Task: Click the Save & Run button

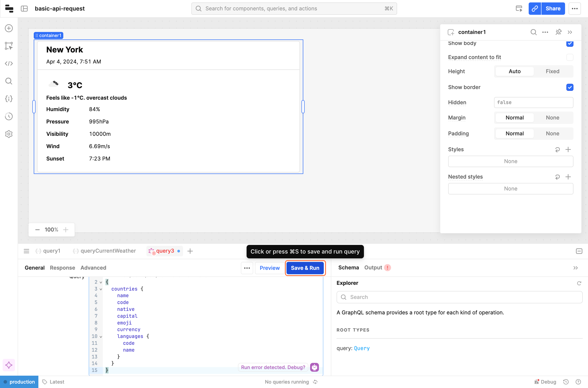Action: (x=305, y=268)
